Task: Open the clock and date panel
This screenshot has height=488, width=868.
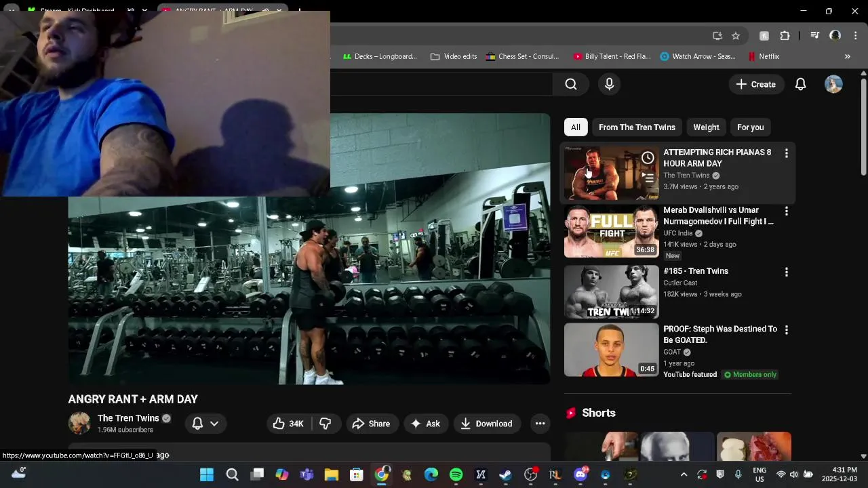Action: point(840,474)
